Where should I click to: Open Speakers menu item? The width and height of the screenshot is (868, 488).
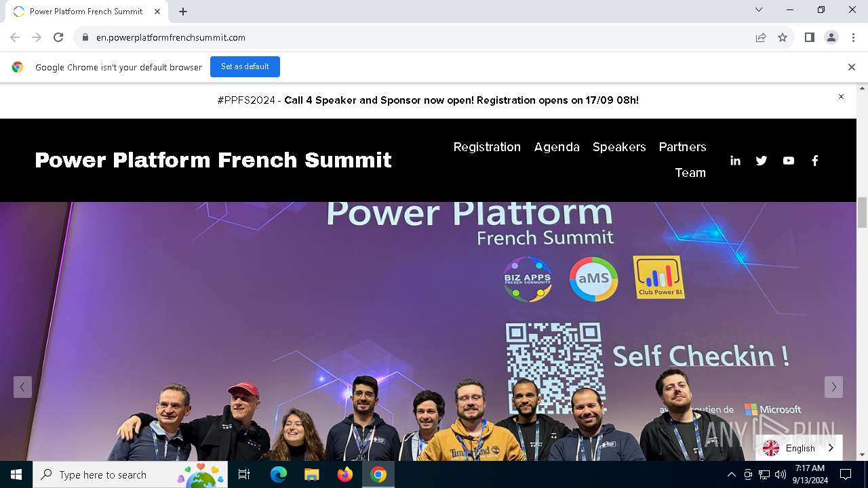click(619, 147)
